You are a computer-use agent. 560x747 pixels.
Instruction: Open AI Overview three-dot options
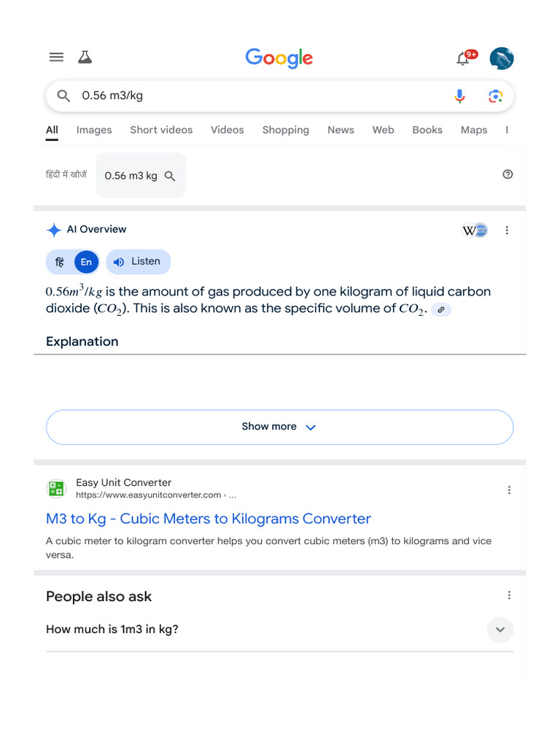click(x=507, y=231)
